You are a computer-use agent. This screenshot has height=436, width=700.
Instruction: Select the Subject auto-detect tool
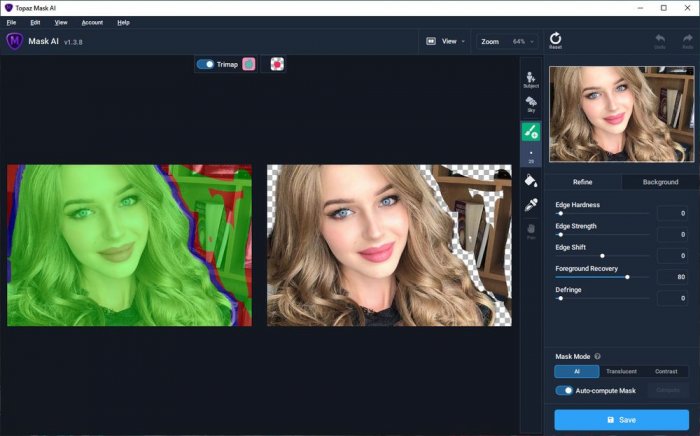pyautogui.click(x=530, y=79)
